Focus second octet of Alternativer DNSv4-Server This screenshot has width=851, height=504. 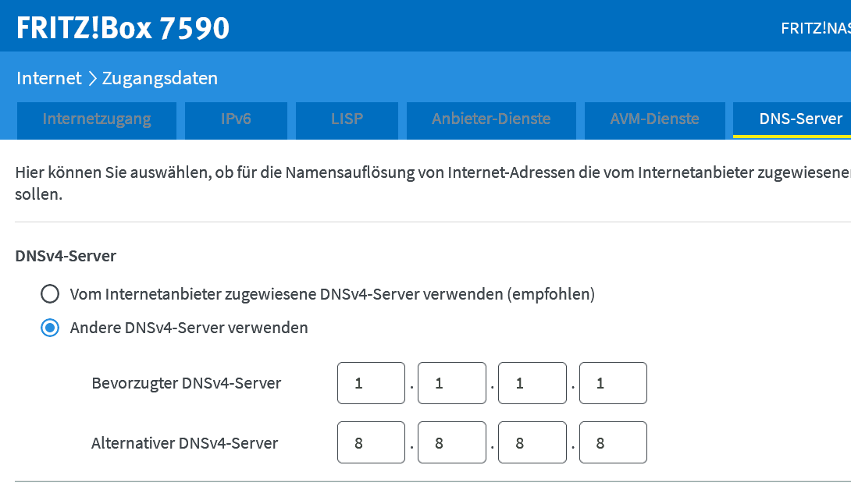[451, 442]
